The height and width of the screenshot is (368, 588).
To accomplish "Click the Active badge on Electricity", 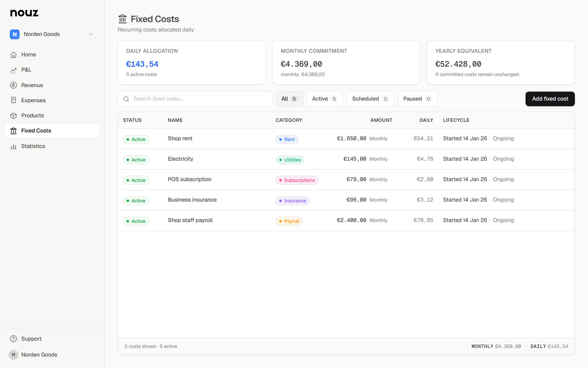I will pos(136,160).
